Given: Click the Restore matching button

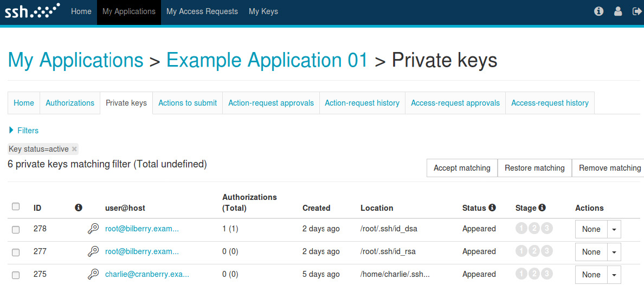Looking at the screenshot, I should (x=534, y=168).
